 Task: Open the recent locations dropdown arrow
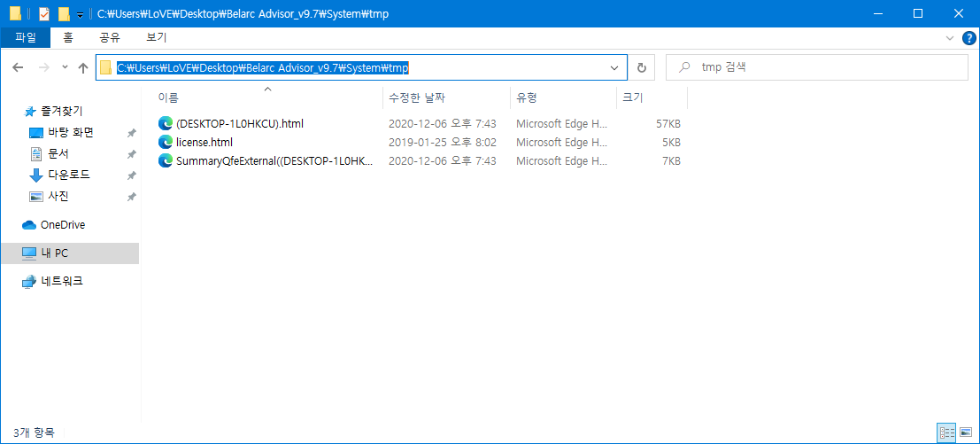click(65, 67)
